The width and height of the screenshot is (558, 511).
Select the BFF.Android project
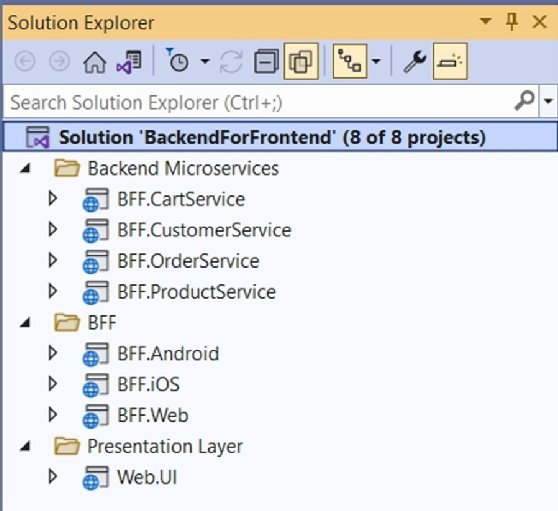point(168,354)
